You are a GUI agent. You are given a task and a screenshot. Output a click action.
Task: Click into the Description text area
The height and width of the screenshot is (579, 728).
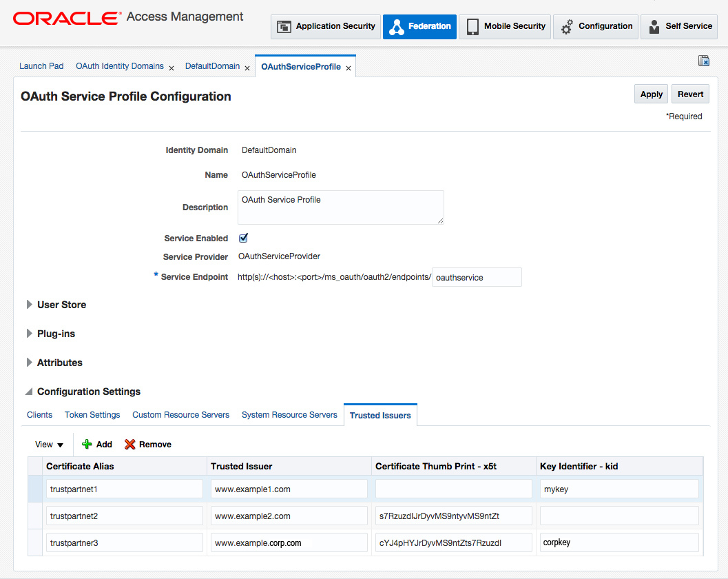340,207
